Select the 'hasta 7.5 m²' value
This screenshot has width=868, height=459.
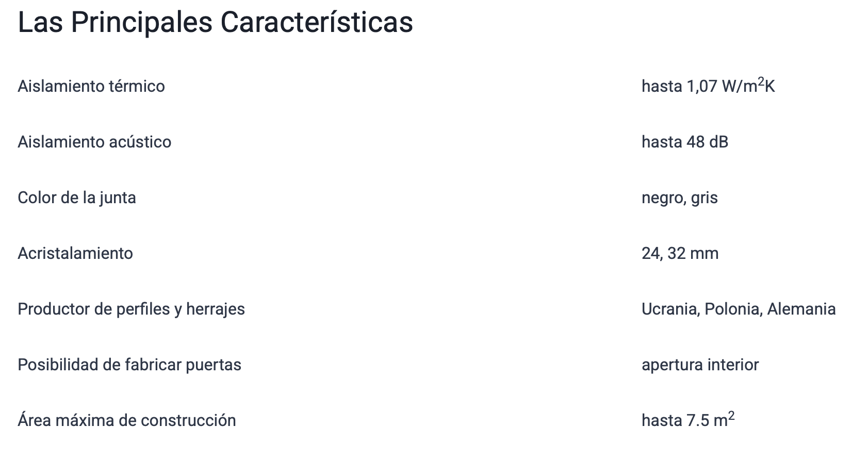[687, 420]
